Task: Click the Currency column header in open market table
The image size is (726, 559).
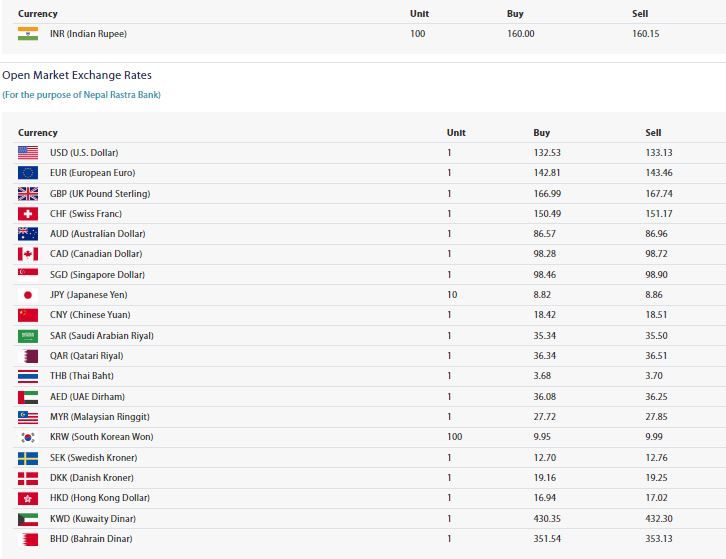Action: click(x=38, y=132)
